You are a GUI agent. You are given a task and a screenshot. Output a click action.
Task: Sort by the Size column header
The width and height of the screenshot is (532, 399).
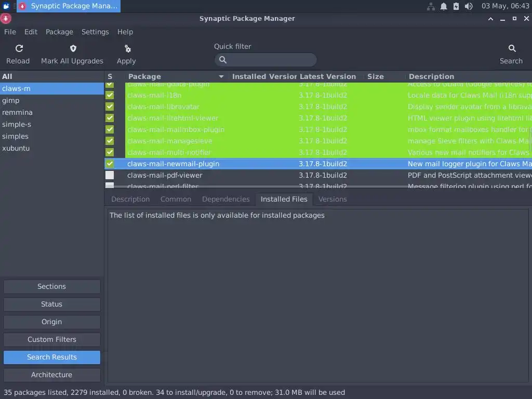(384, 77)
